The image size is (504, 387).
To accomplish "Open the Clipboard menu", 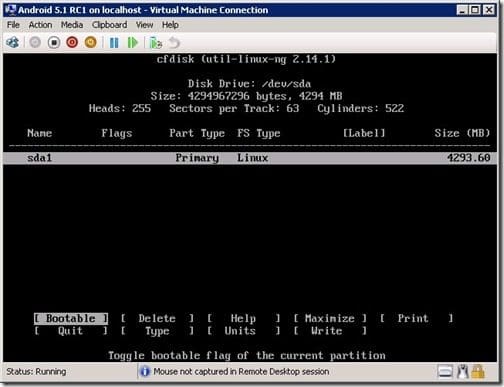I will click(109, 25).
